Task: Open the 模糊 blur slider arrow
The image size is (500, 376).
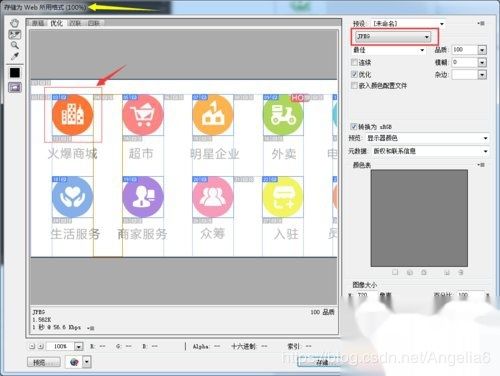Action: [x=482, y=62]
